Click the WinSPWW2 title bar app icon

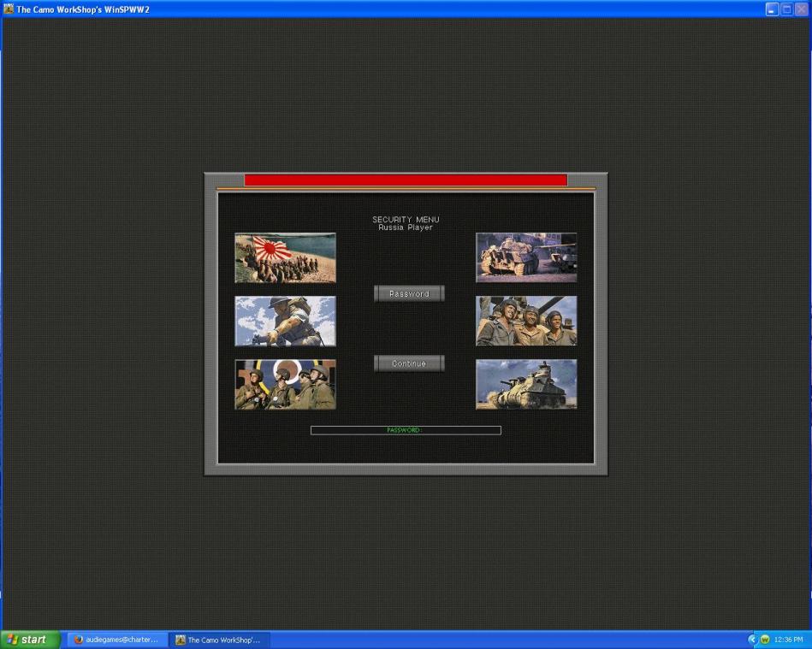pyautogui.click(x=9, y=9)
